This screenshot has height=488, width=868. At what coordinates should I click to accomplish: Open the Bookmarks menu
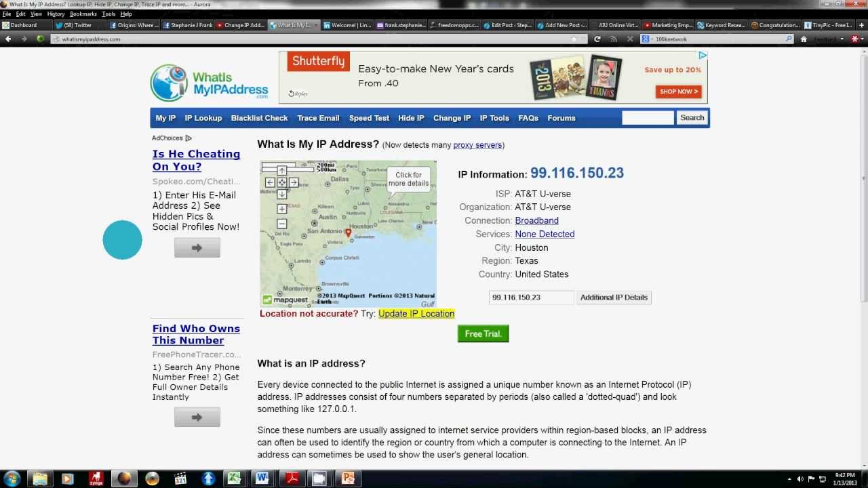pos(83,14)
